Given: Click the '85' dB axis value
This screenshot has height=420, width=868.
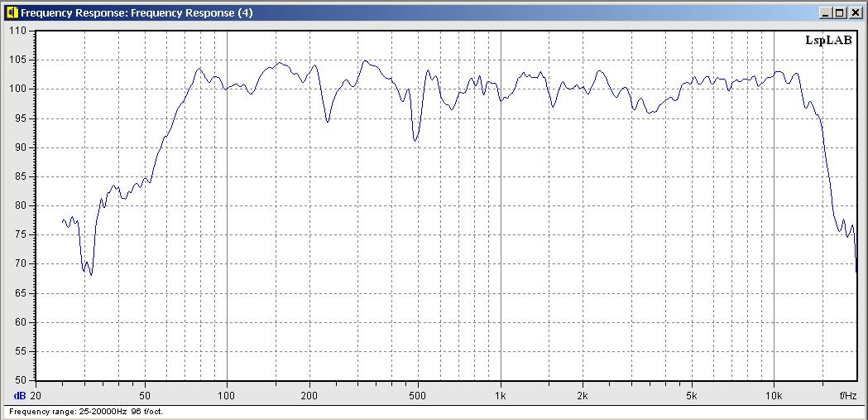Looking at the screenshot, I should point(21,176).
